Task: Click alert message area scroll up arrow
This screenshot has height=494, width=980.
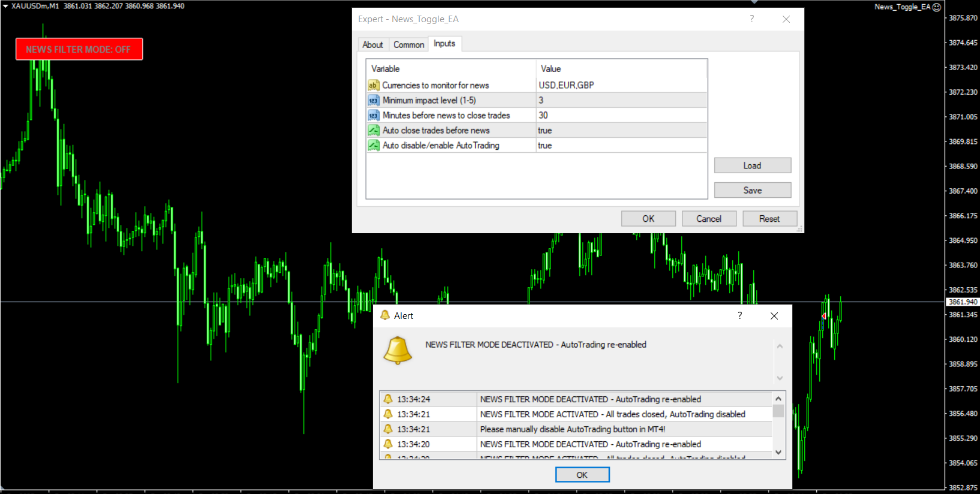Action: pyautogui.click(x=780, y=346)
